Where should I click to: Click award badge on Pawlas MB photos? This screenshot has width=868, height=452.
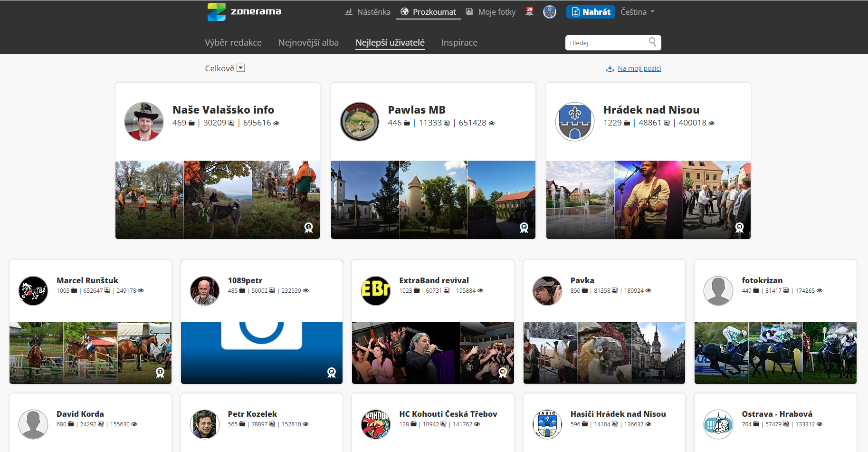[x=524, y=228]
